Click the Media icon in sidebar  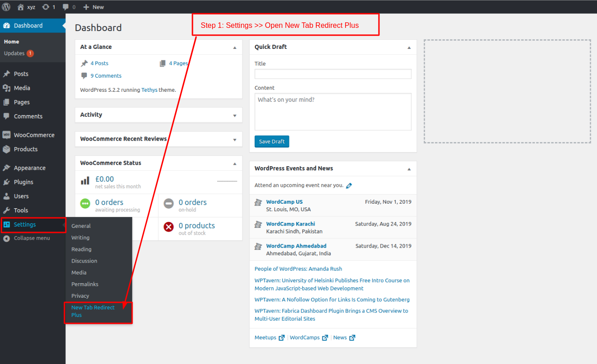point(6,88)
